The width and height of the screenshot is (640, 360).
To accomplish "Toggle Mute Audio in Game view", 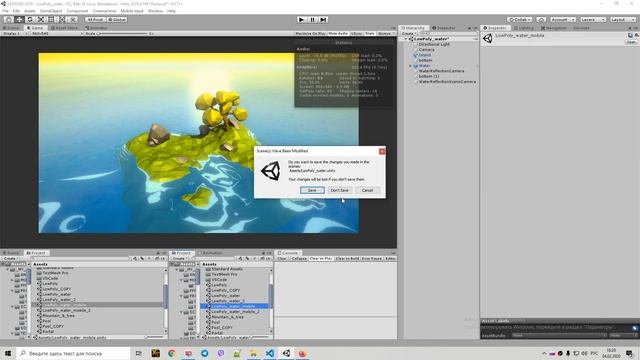I will pyautogui.click(x=338, y=33).
